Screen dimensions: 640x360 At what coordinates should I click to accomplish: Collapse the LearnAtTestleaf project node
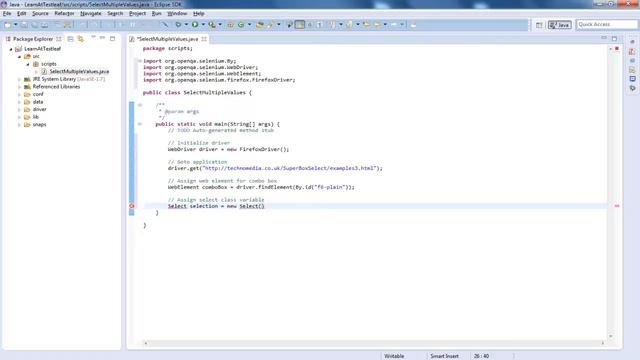11,49
